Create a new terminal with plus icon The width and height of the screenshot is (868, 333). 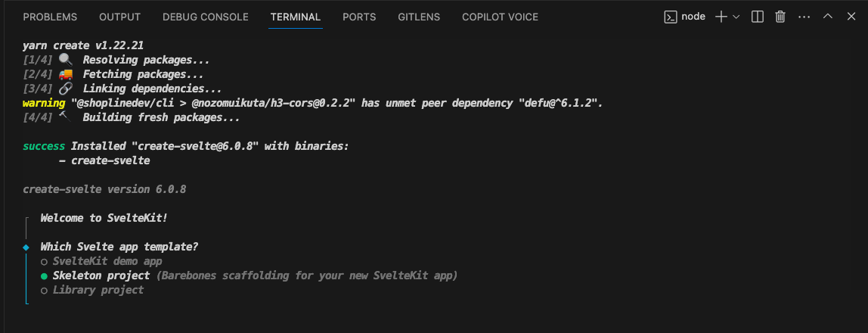(x=721, y=17)
